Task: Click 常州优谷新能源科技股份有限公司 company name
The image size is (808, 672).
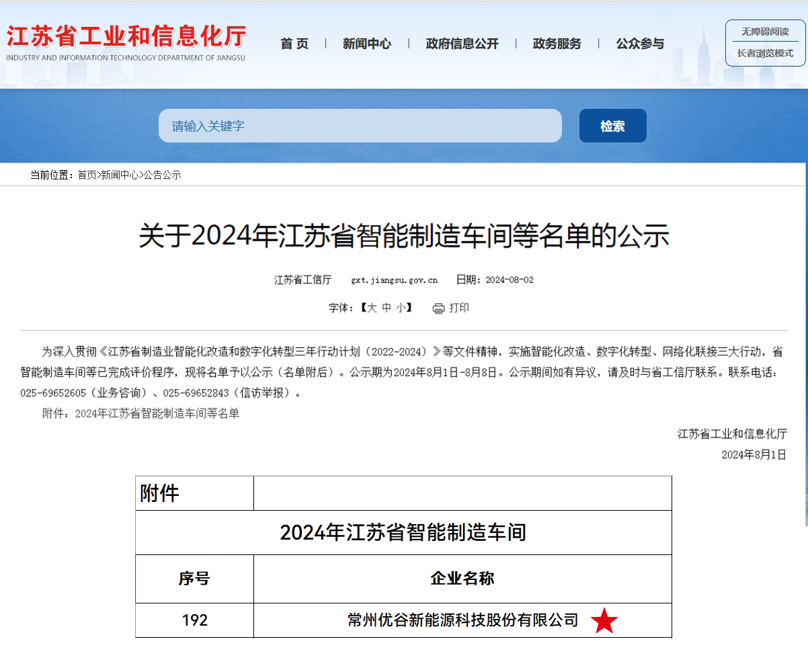Action: click(463, 620)
